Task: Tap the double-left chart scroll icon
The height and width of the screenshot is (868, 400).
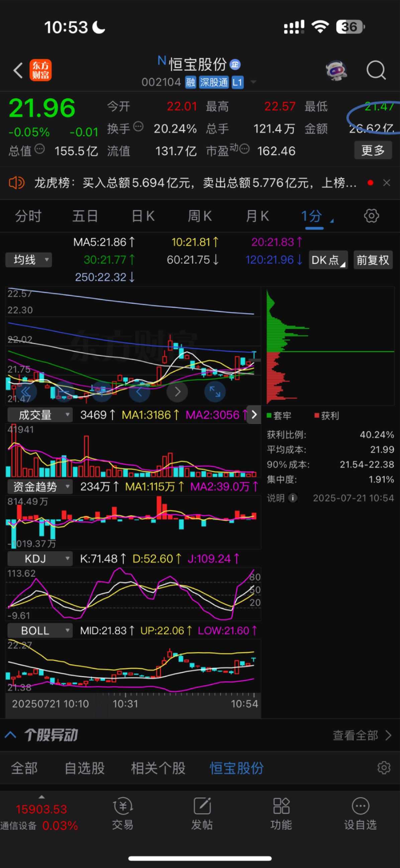Action: (x=26, y=392)
